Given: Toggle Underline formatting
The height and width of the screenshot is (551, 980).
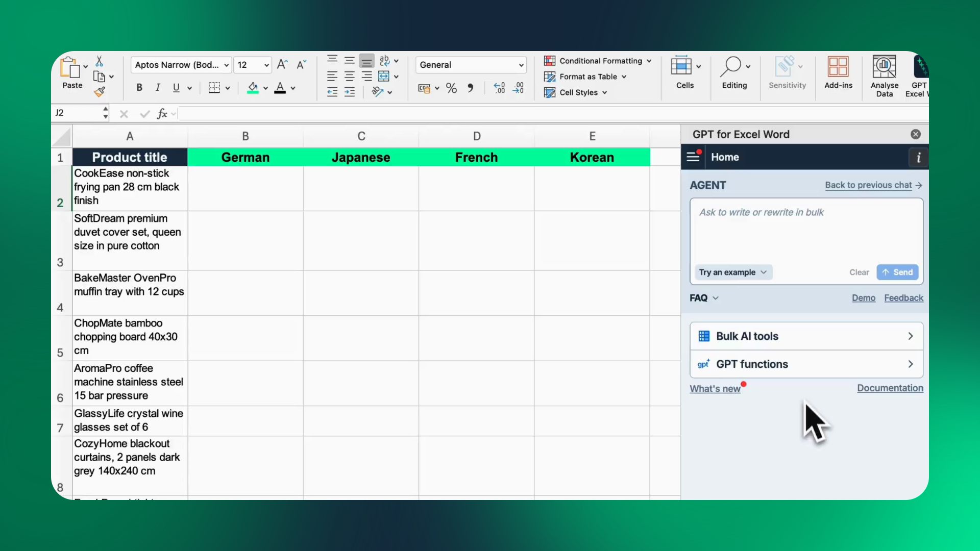Looking at the screenshot, I should pos(176,88).
